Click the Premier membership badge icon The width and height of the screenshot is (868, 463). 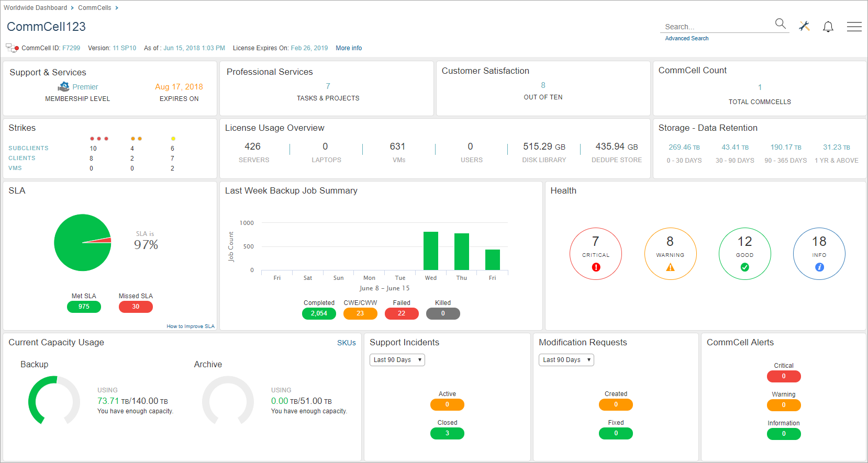[x=64, y=87]
